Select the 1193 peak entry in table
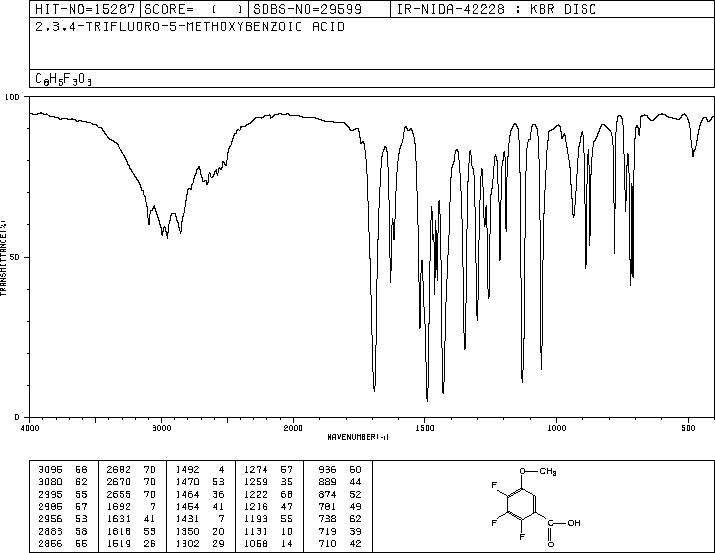Image resolution: width=715 pixels, height=553 pixels. point(268,519)
